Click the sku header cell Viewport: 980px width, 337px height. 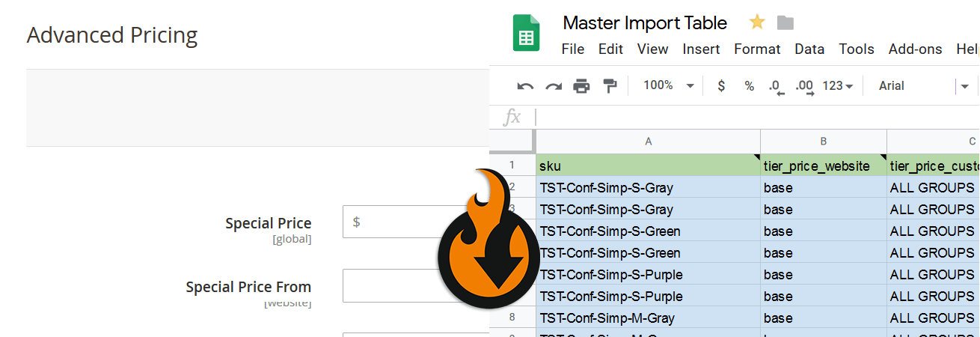pos(649,166)
